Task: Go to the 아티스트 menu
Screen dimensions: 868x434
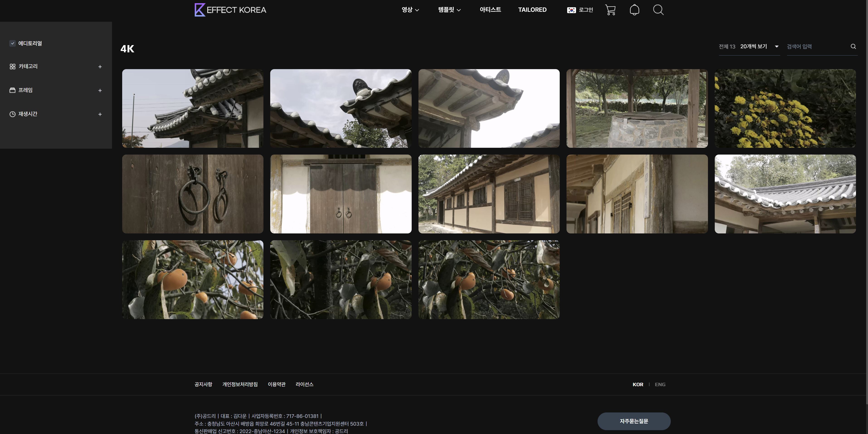Action: click(x=490, y=10)
